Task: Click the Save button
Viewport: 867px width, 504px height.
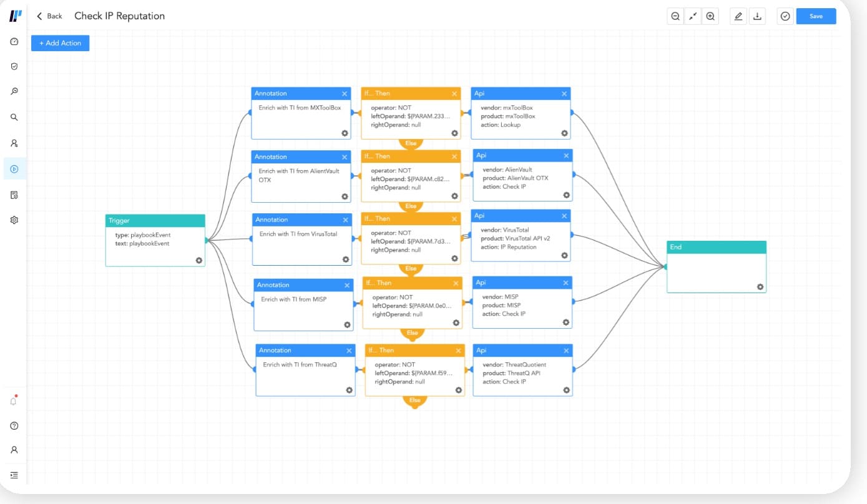Action: click(816, 17)
